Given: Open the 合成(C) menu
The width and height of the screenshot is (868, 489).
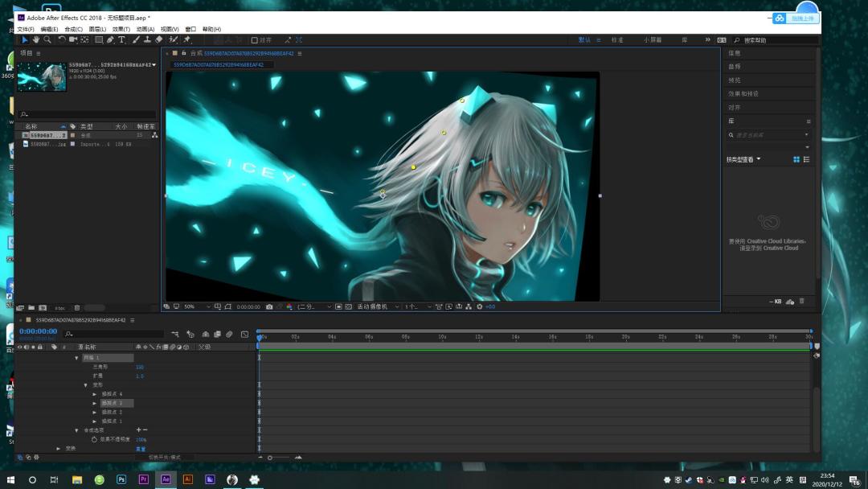Looking at the screenshot, I should pyautogui.click(x=74, y=29).
